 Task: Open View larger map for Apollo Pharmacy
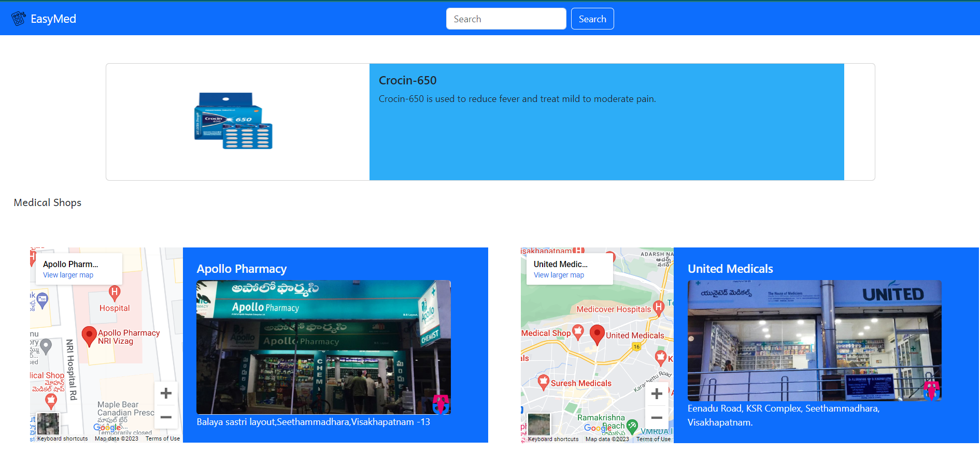coord(68,275)
